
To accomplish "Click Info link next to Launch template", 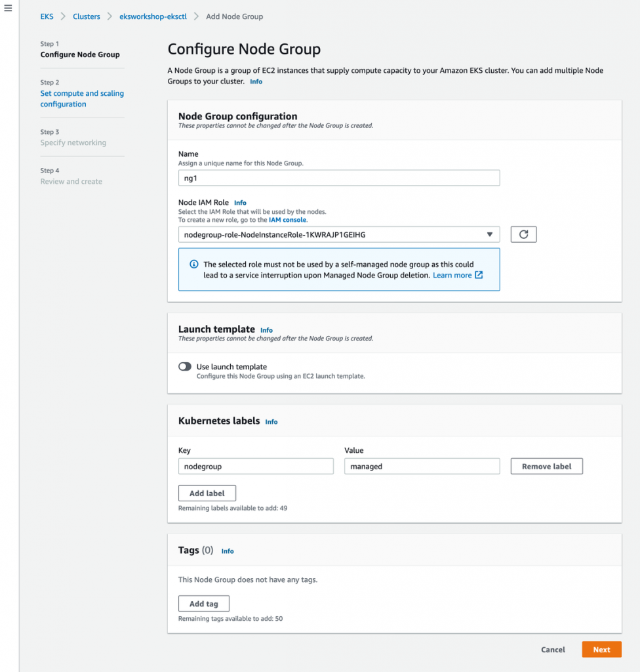I will pyautogui.click(x=266, y=330).
